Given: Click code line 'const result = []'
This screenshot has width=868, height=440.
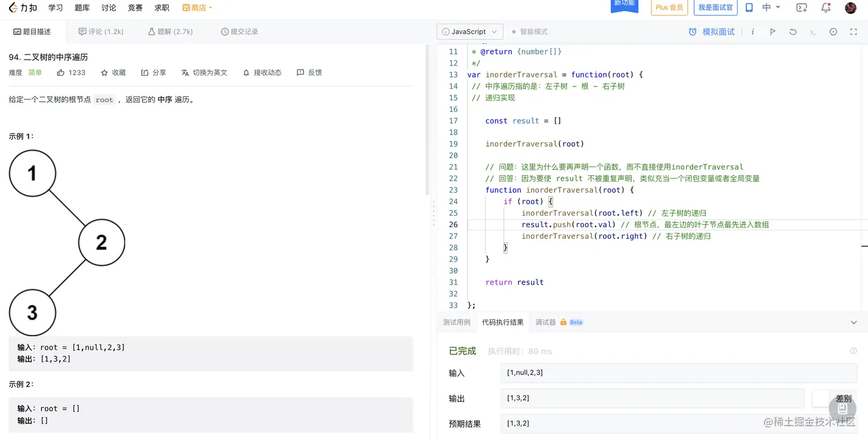Looking at the screenshot, I should tap(523, 121).
